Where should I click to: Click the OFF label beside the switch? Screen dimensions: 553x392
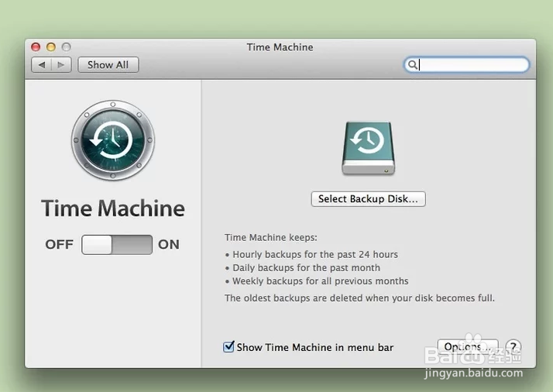pyautogui.click(x=59, y=245)
